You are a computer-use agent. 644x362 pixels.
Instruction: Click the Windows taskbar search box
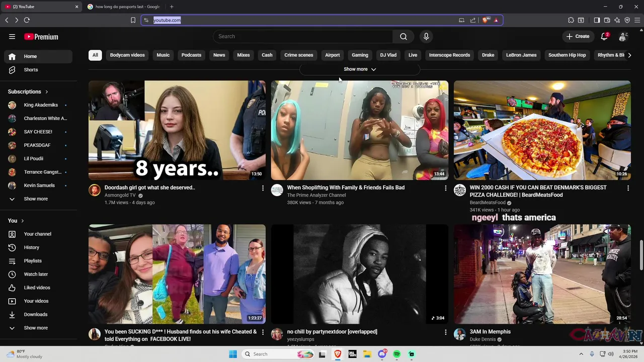(x=278, y=354)
